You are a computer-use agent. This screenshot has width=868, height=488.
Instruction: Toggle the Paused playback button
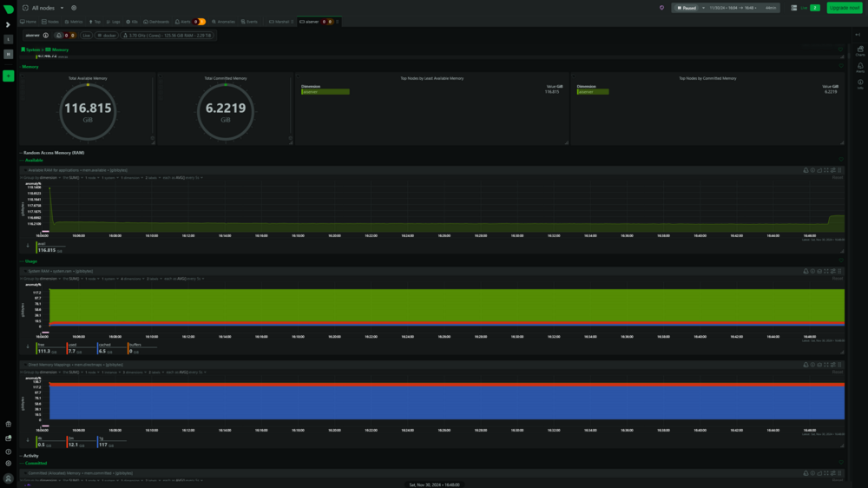(687, 9)
